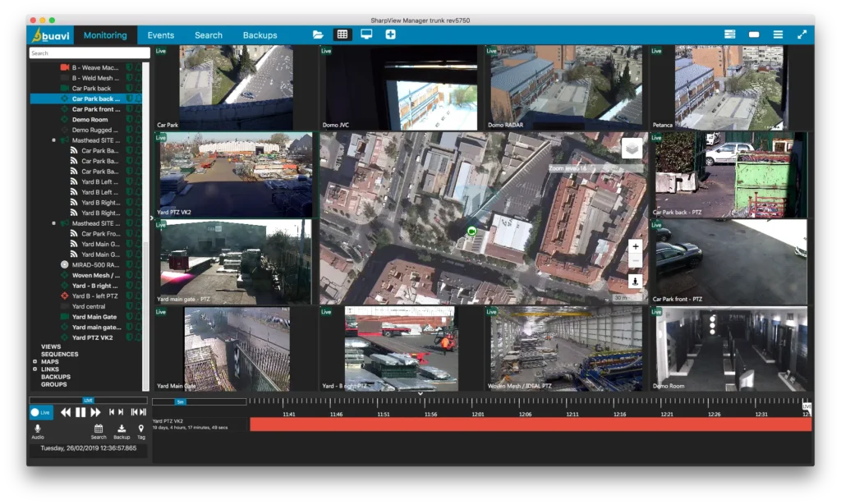Screen dimensions: 841x504
Task: Click the monitor display icon
Action: pyautogui.click(x=366, y=34)
